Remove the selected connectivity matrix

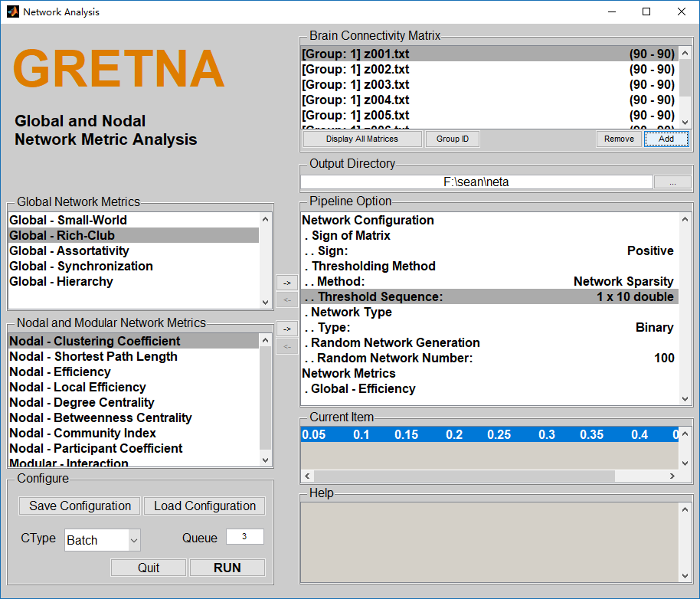point(619,139)
